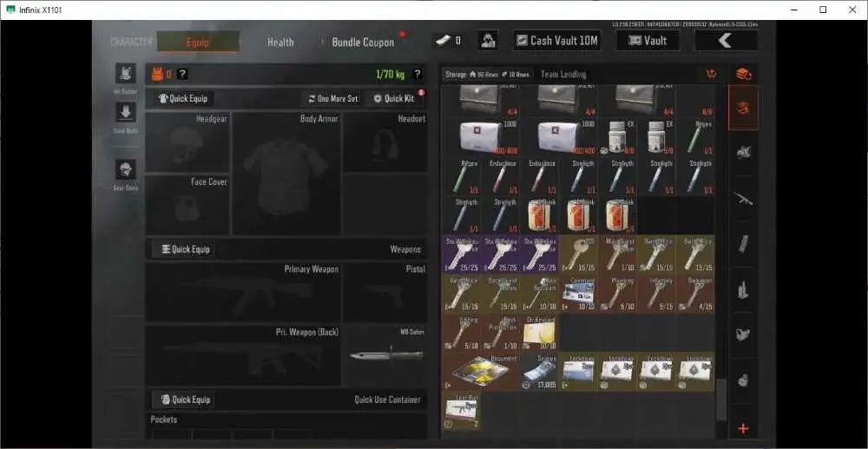Click the orange sort storage icon
The height and width of the screenshot is (449, 868).
click(712, 74)
